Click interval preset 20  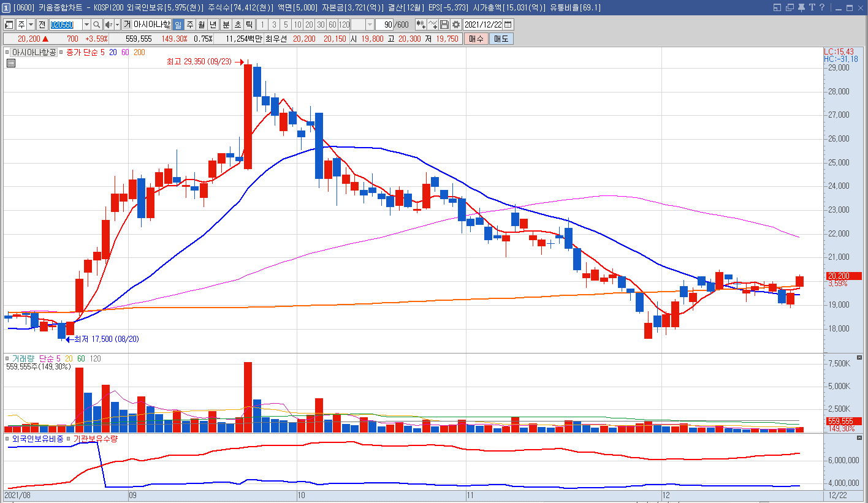[308, 25]
